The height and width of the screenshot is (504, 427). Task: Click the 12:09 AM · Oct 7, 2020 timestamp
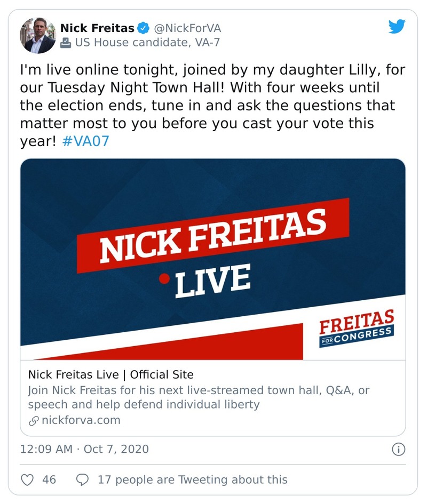pyautogui.click(x=84, y=449)
